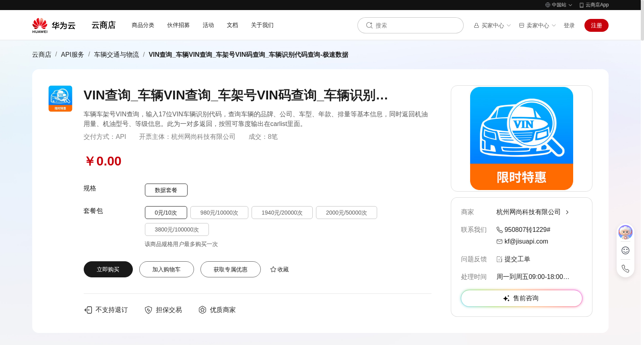
Task: Open the 关于我们 menu item
Action: (262, 25)
